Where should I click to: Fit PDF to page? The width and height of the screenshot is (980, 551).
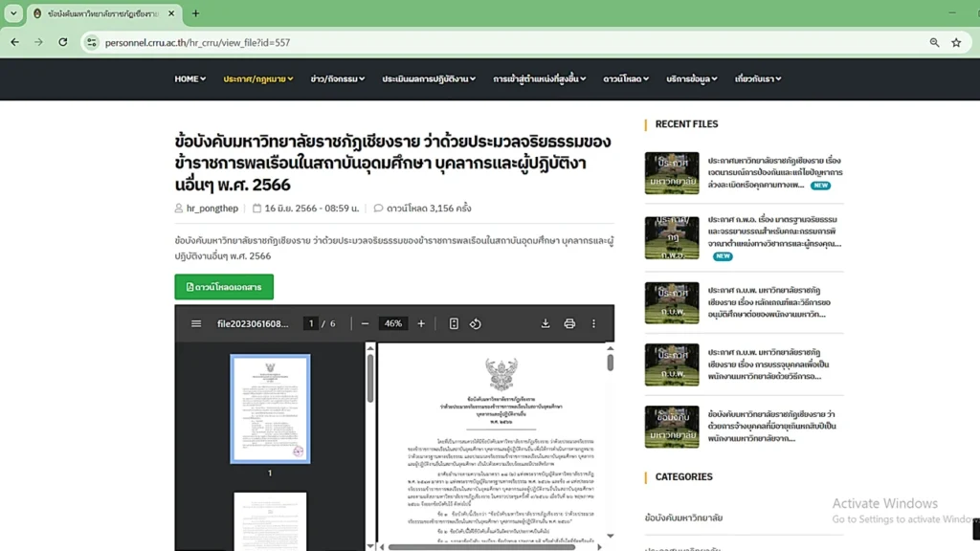[x=454, y=323]
